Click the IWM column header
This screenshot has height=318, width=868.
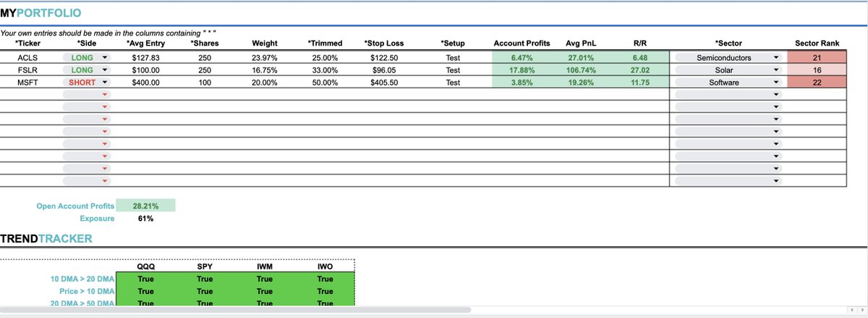(x=265, y=267)
